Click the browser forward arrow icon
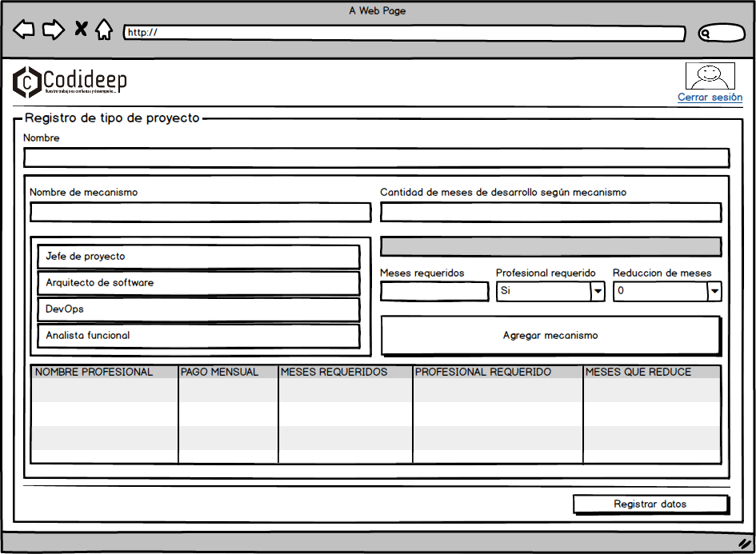 pyautogui.click(x=53, y=30)
